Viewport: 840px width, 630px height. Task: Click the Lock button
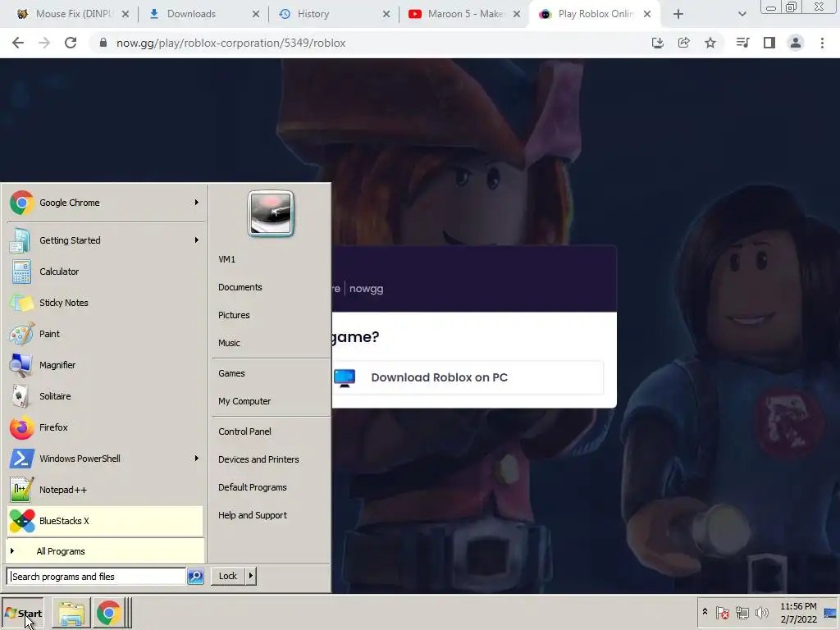pyautogui.click(x=228, y=576)
